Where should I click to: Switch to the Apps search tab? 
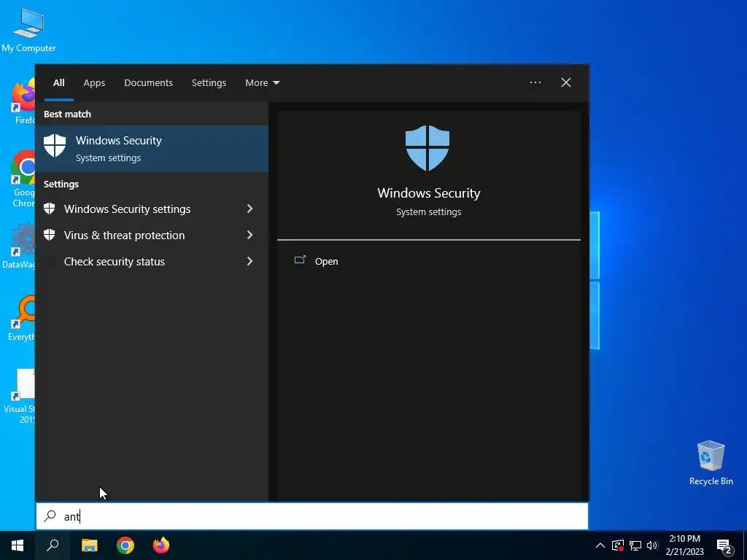(x=94, y=83)
